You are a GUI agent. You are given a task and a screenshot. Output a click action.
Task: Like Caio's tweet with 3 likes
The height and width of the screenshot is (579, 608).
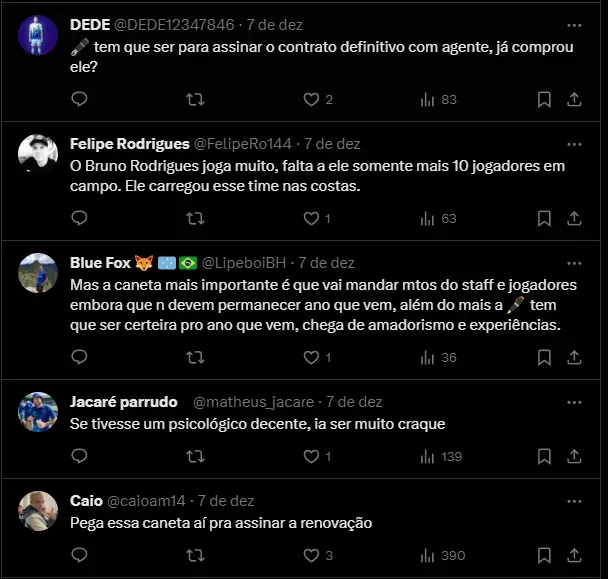click(x=318, y=555)
